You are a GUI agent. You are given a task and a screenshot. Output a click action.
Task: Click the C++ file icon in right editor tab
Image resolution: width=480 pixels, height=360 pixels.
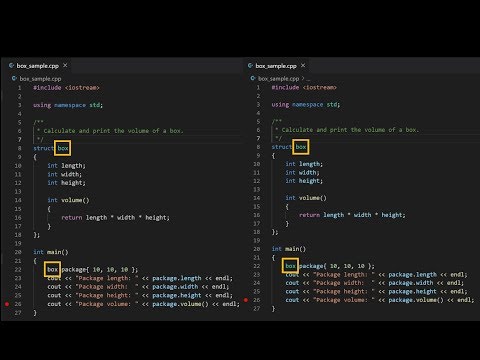(x=250, y=66)
